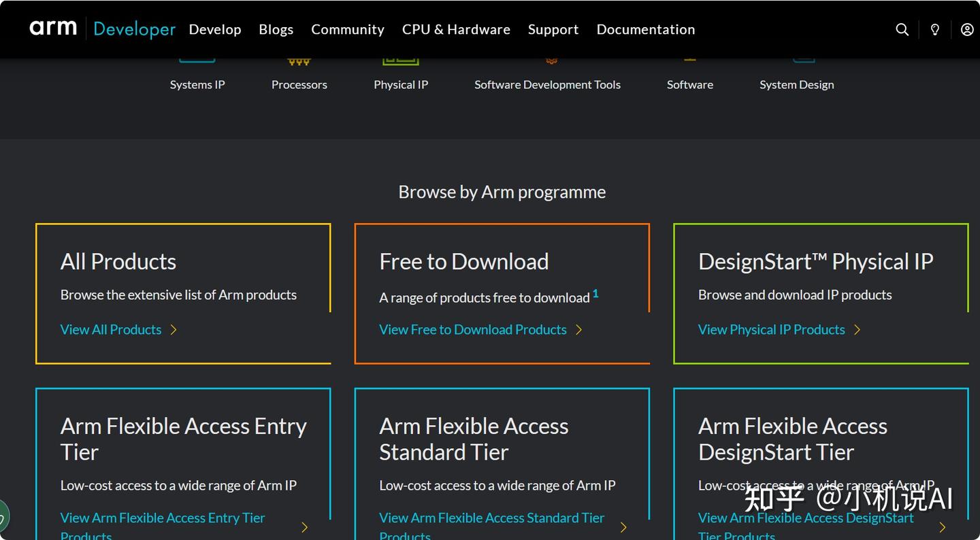Click the All Products card heading
Image resolution: width=980 pixels, height=540 pixels.
pyautogui.click(x=118, y=261)
